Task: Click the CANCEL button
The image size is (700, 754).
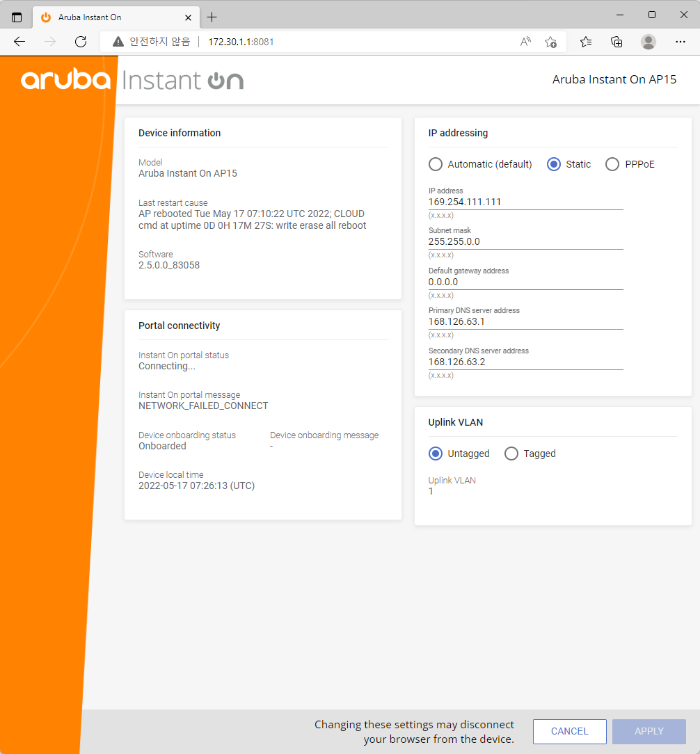Action: pyautogui.click(x=570, y=732)
